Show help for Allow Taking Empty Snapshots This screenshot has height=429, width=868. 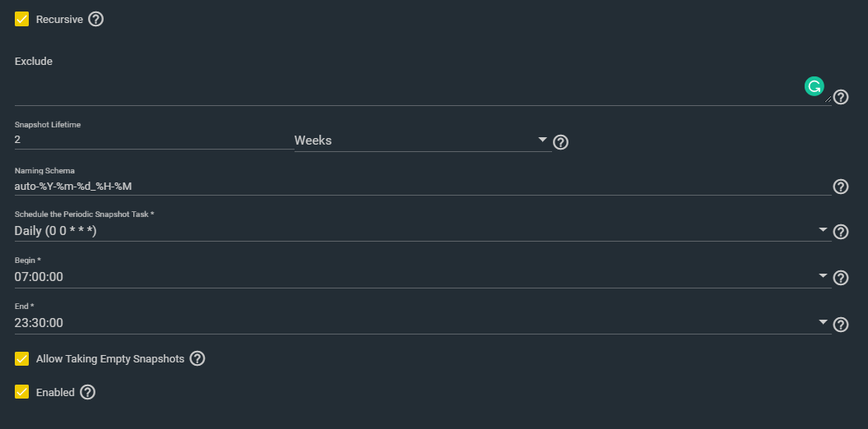(197, 359)
